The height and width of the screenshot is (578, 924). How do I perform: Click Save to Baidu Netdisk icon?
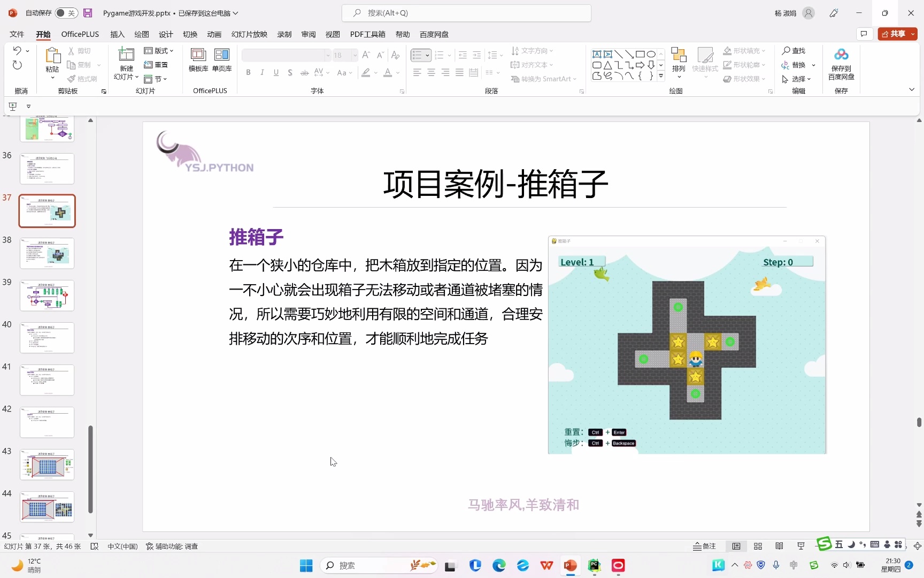pos(841,55)
